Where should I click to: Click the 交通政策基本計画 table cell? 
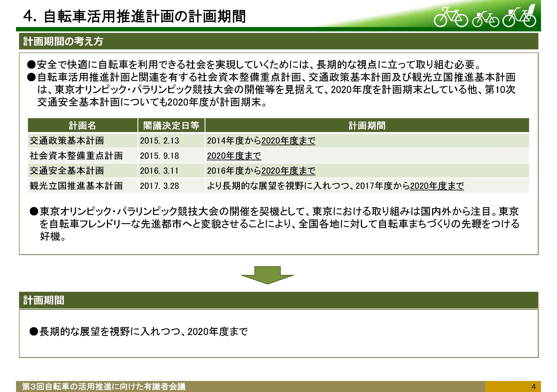(x=83, y=140)
